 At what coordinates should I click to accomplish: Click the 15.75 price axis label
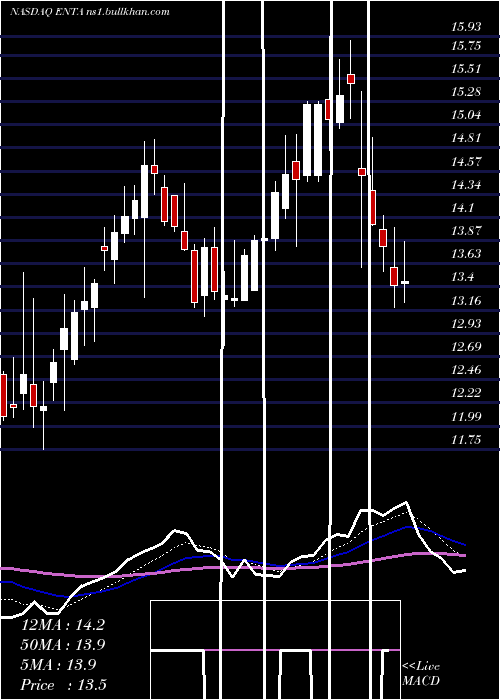[467, 46]
